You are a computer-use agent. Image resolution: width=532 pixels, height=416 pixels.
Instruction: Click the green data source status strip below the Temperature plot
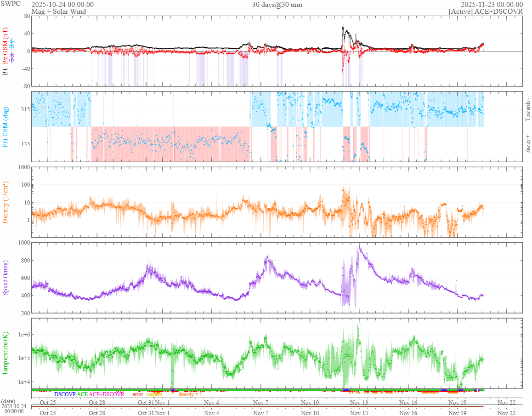coord(257,390)
